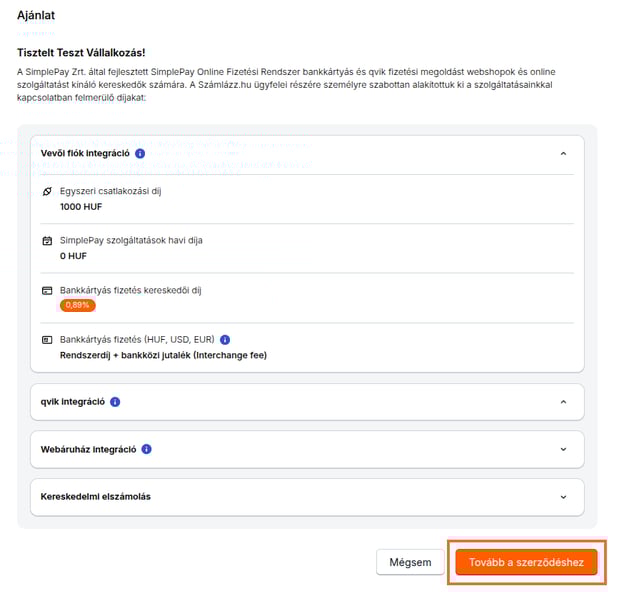Click card icon beside Bankkártyás fizetés (HUF, USD, EUR)
This screenshot has width=619, height=596.
point(47,340)
